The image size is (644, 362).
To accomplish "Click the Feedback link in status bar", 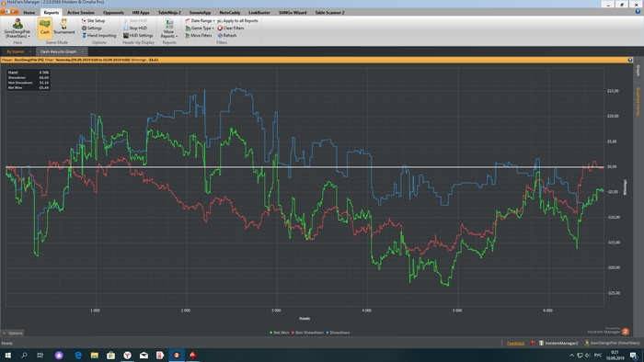I will (x=515, y=343).
